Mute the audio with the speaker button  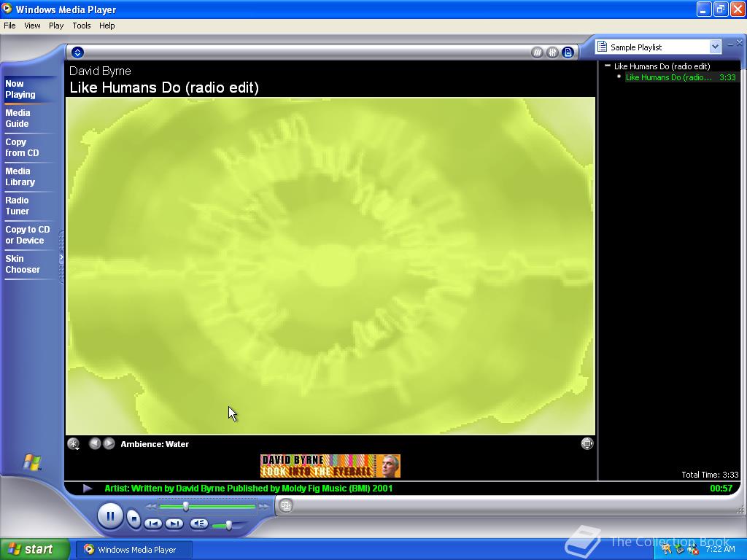198,524
